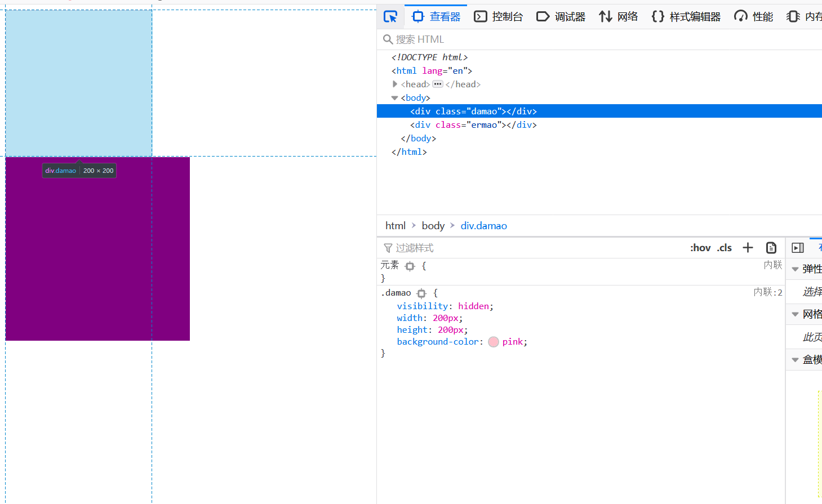Image resolution: width=822 pixels, height=504 pixels.
Task: Highlight elements for the 元素 rule selector
Action: (x=410, y=266)
